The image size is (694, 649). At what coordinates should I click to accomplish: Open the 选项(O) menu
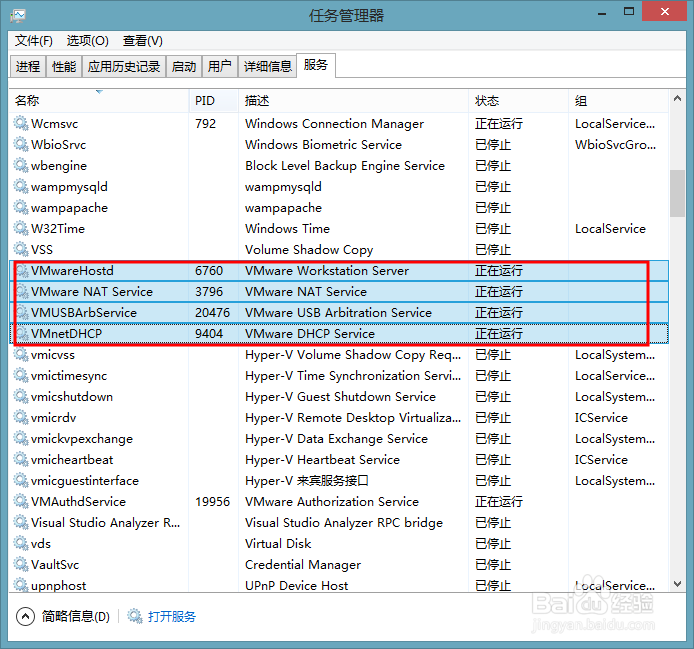(x=88, y=41)
